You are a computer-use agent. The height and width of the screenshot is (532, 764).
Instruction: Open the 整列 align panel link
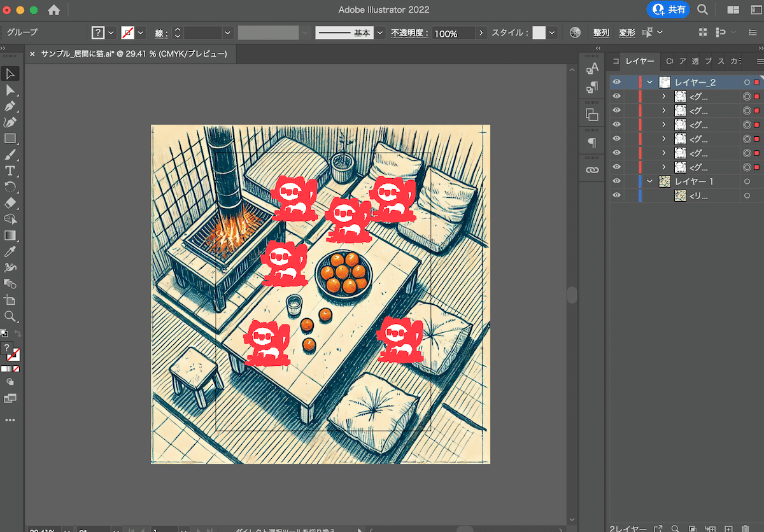[x=601, y=32]
